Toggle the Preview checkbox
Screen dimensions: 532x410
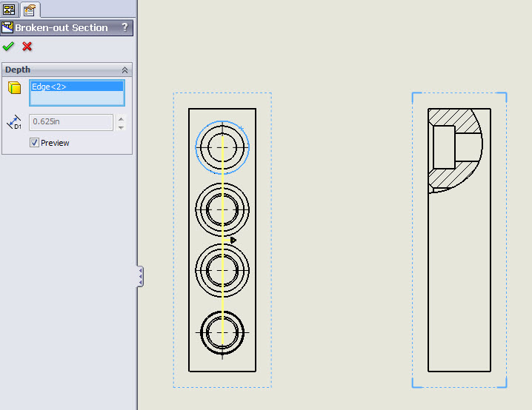click(x=34, y=143)
